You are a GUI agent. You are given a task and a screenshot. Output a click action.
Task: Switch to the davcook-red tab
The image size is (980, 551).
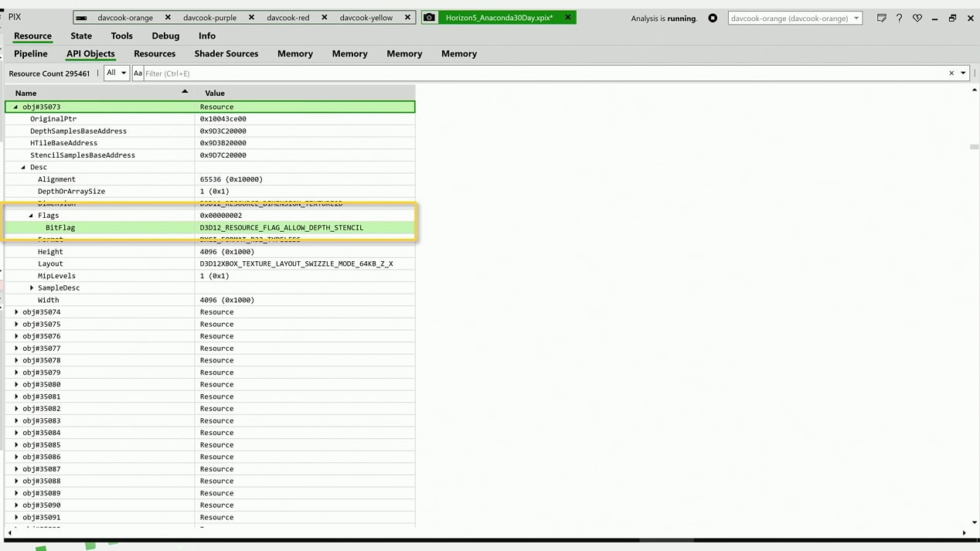coord(288,17)
